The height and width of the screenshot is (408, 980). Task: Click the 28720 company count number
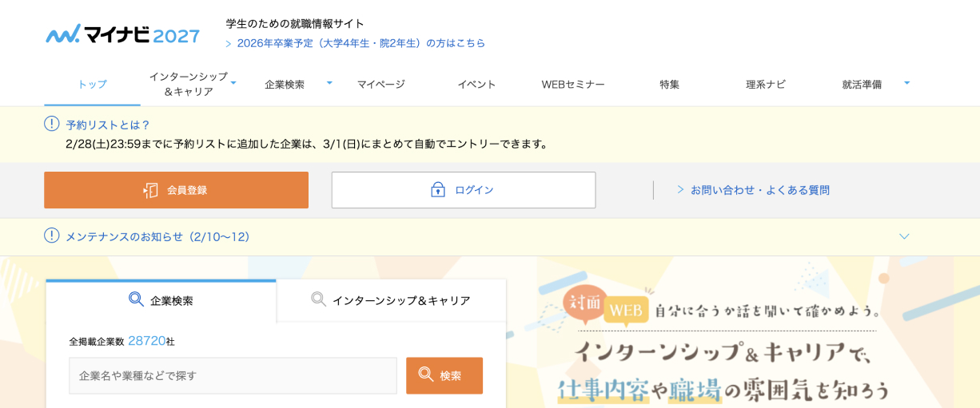(x=146, y=341)
